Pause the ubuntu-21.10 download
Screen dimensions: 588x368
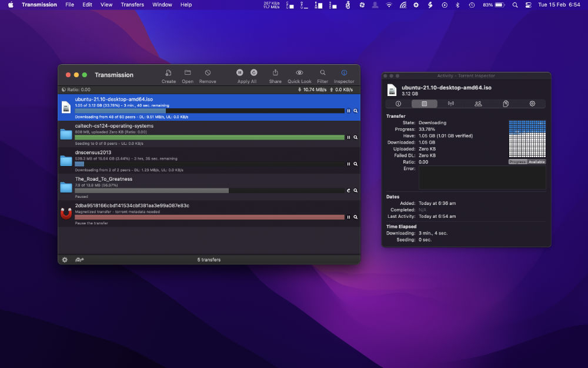[348, 110]
